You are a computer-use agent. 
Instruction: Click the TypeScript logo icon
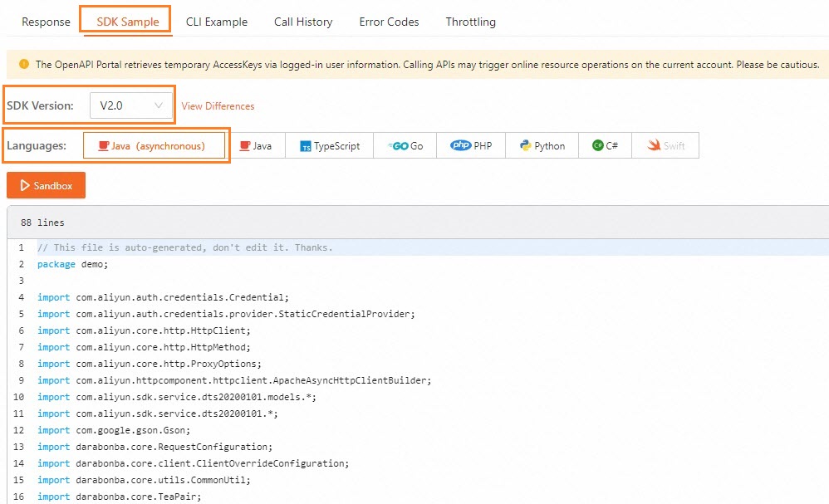point(306,146)
